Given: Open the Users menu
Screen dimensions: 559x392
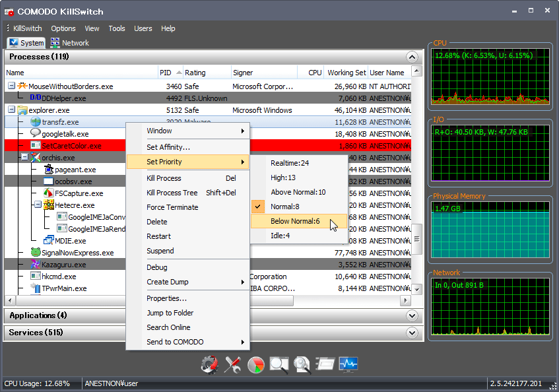Looking at the screenshot, I should (x=143, y=28).
